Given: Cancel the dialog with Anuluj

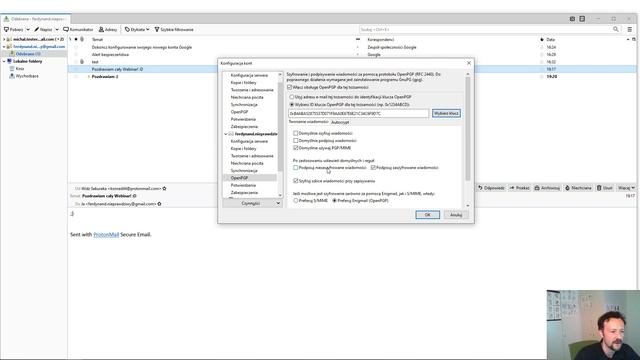Looking at the screenshot, I should click(456, 215).
